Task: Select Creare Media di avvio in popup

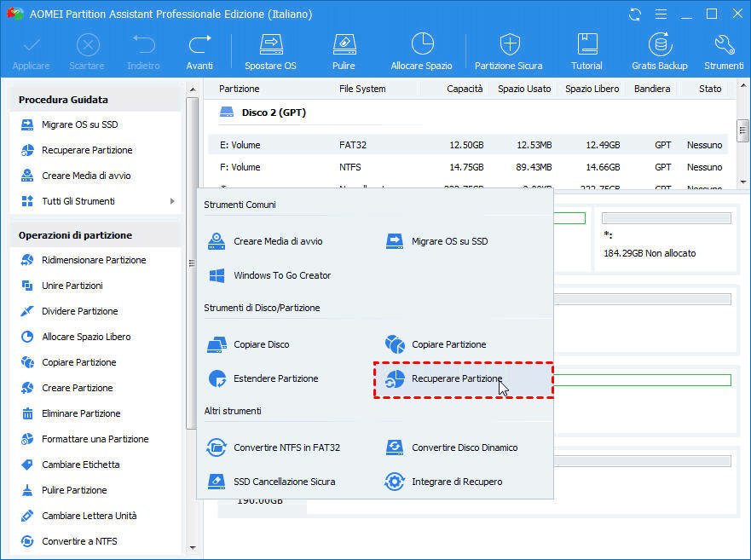Action: (265, 241)
